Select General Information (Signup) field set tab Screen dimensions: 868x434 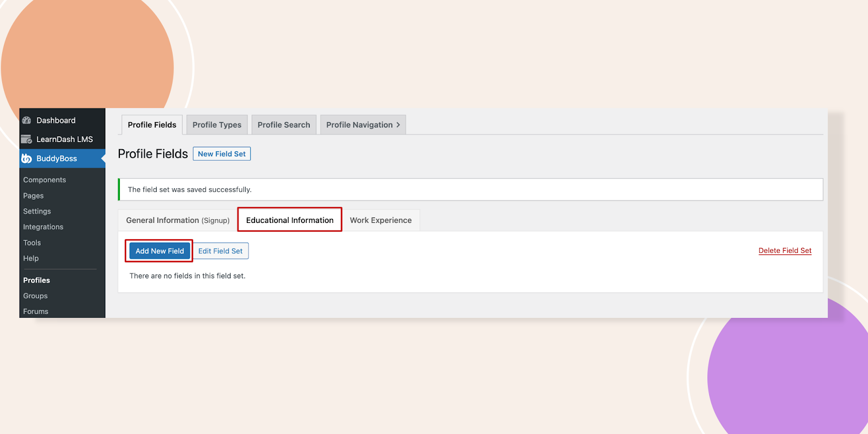pyautogui.click(x=178, y=220)
